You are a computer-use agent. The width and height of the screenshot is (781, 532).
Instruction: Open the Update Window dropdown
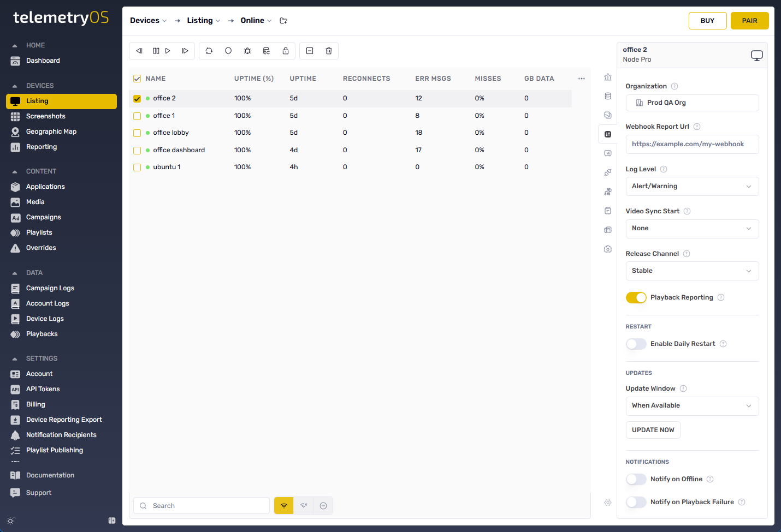[692, 406]
